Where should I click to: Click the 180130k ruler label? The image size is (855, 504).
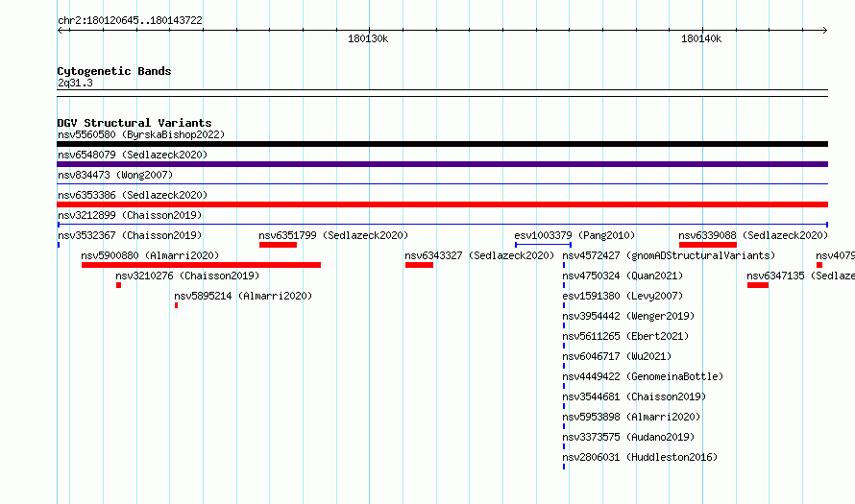(x=368, y=38)
